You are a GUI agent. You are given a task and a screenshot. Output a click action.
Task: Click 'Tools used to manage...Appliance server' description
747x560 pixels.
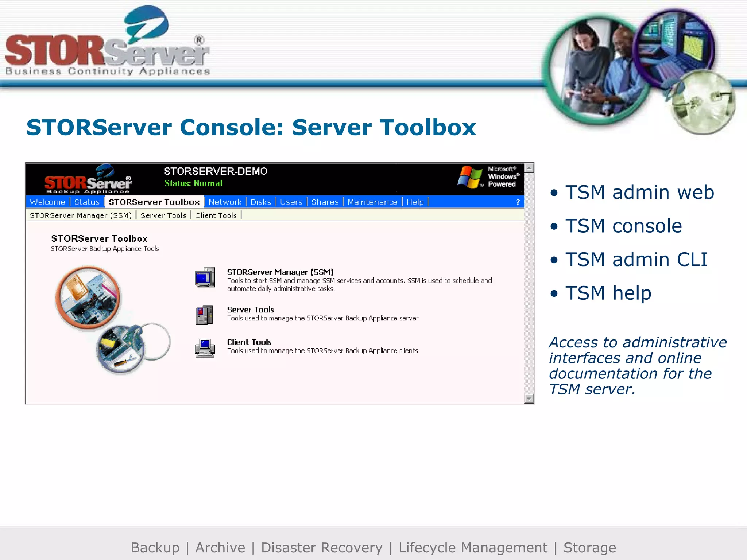point(323,318)
